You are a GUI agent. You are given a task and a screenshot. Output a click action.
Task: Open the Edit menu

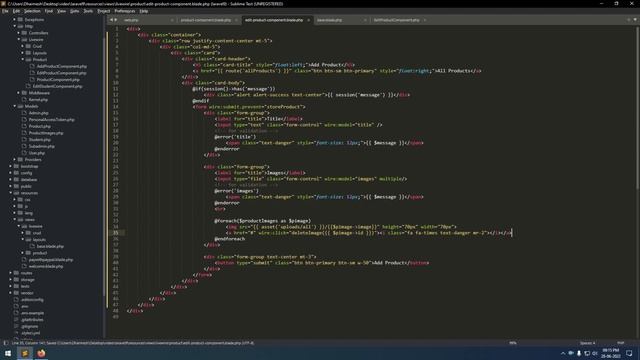pos(16,11)
